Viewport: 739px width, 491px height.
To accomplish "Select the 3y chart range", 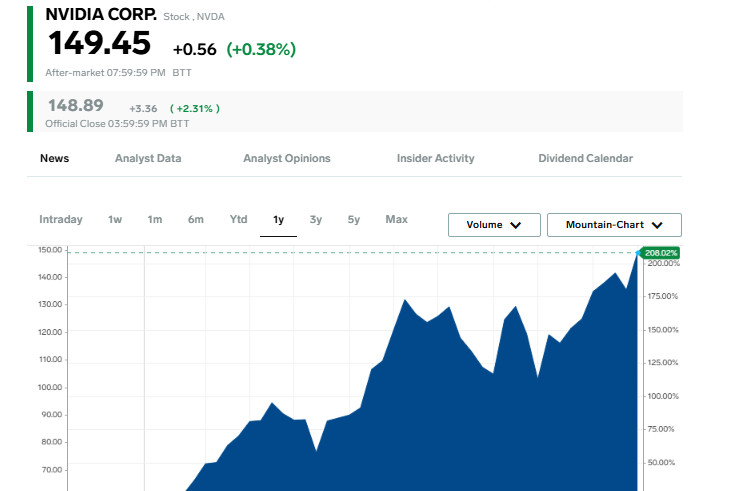I will click(x=316, y=220).
